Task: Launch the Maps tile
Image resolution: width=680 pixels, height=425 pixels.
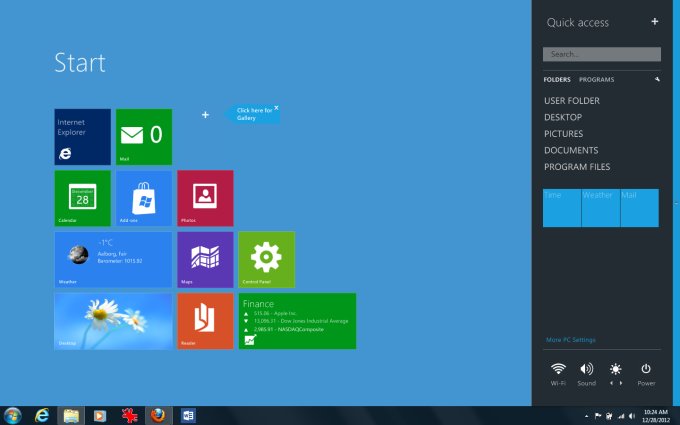Action: coord(205,259)
